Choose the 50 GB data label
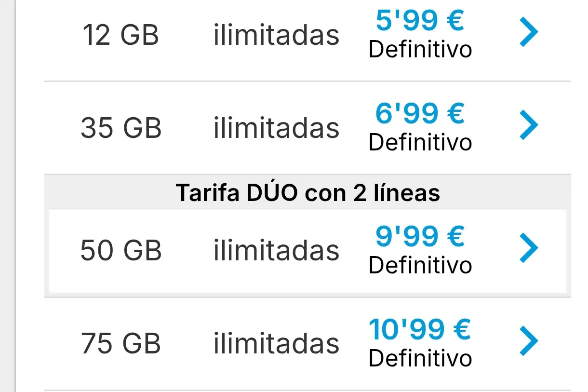The width and height of the screenshot is (588, 392). pos(121,251)
